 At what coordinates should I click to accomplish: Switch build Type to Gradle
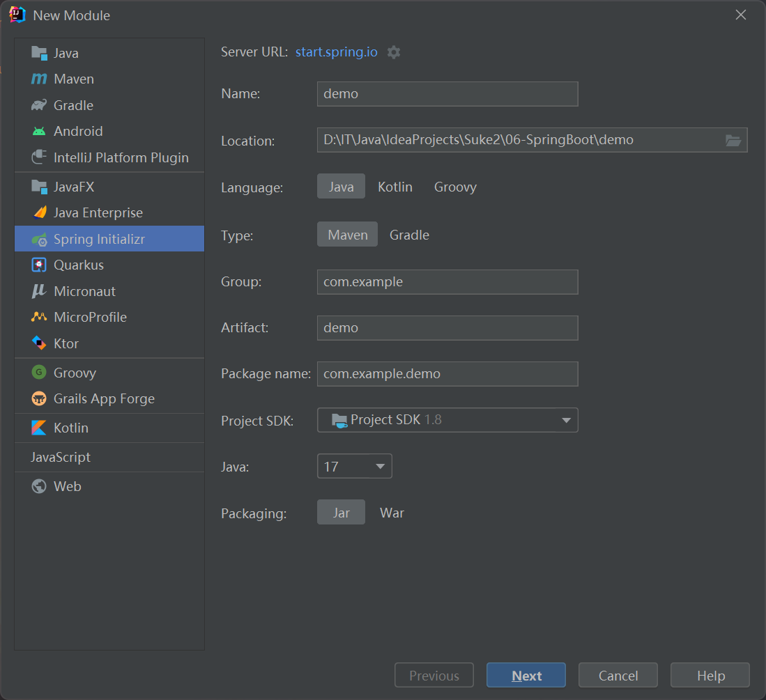tap(409, 235)
